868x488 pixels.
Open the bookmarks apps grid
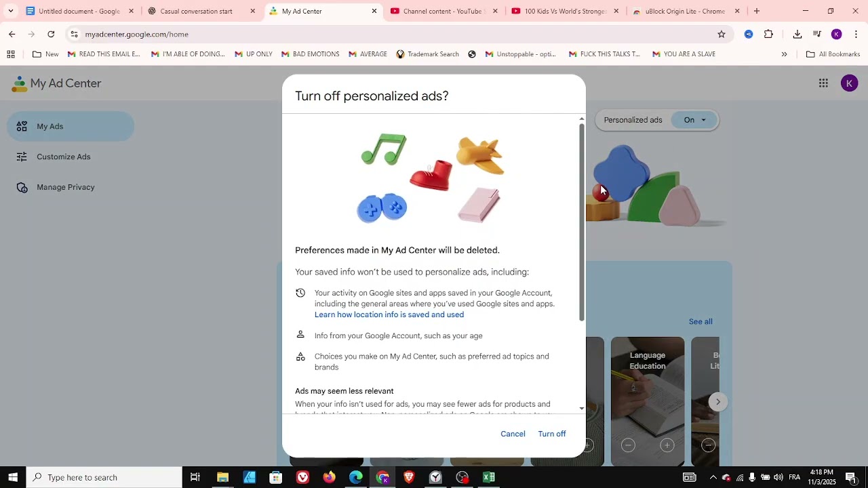click(x=11, y=54)
